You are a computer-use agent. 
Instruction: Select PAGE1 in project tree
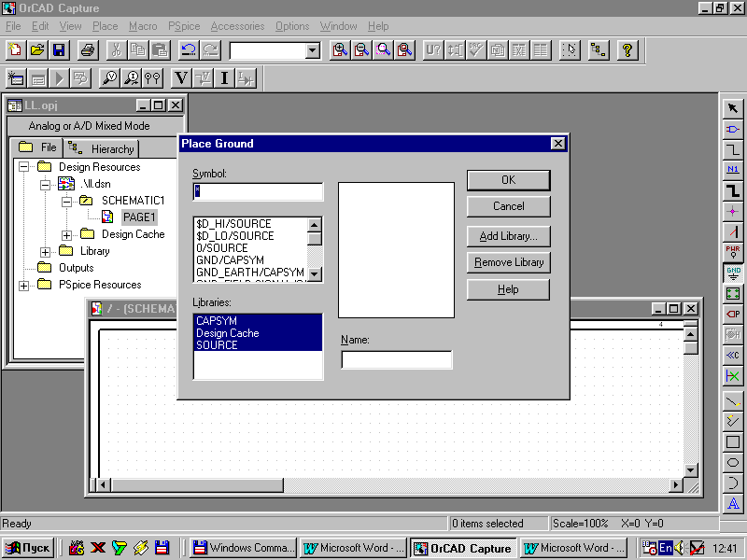coord(139,217)
